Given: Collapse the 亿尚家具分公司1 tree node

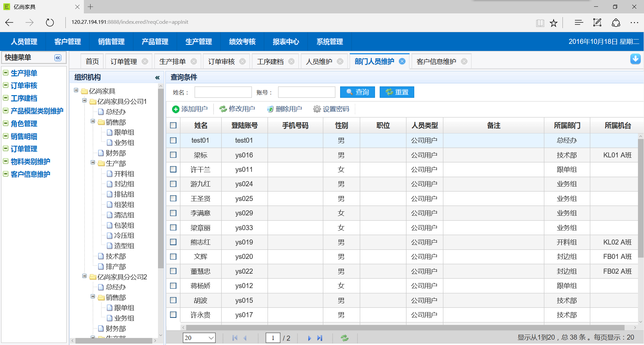Looking at the screenshot, I should [x=85, y=100].
